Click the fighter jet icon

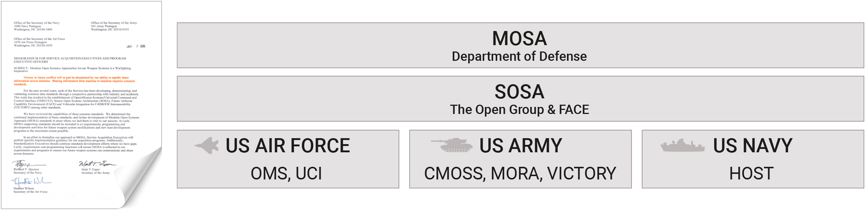[207, 146]
